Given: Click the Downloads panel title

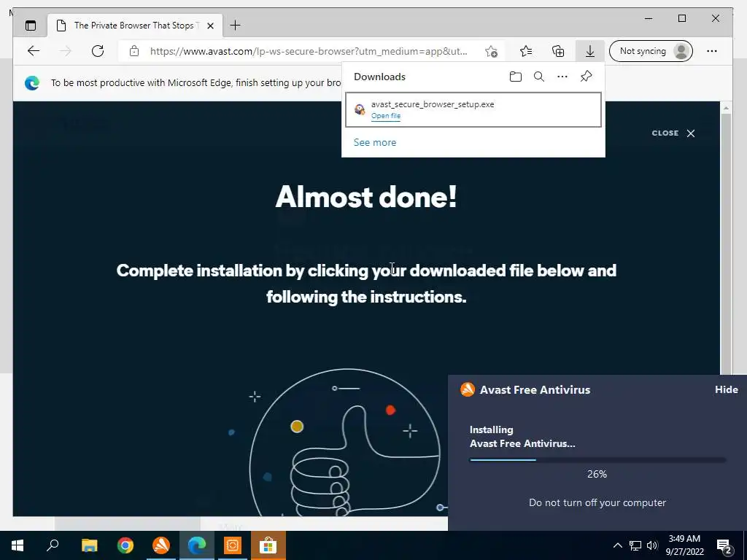Looking at the screenshot, I should coord(379,77).
